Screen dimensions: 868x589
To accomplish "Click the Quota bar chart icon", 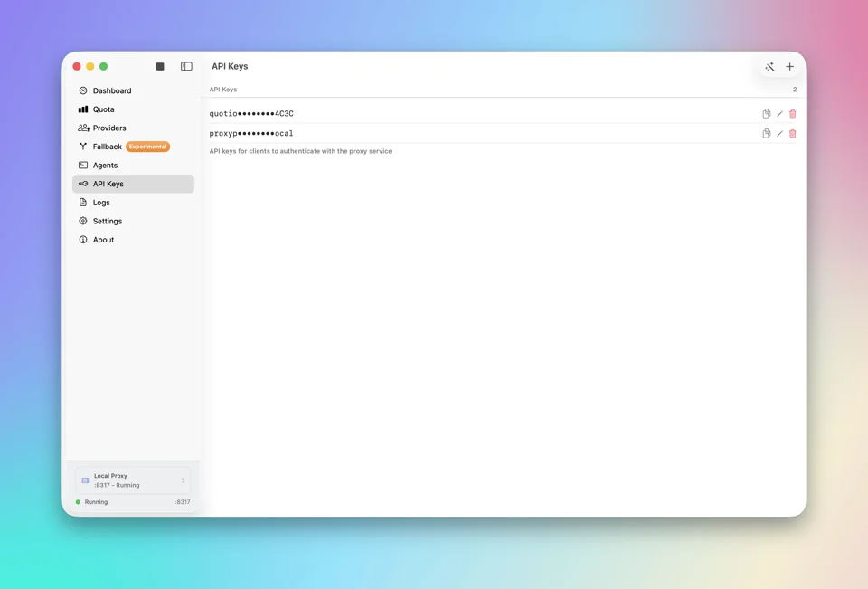I will coord(83,109).
